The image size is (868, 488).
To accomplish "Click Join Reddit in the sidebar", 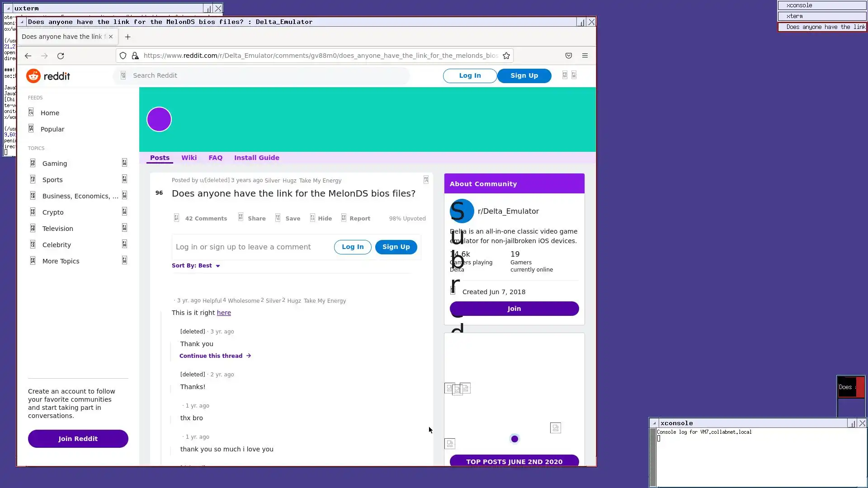I will click(78, 439).
